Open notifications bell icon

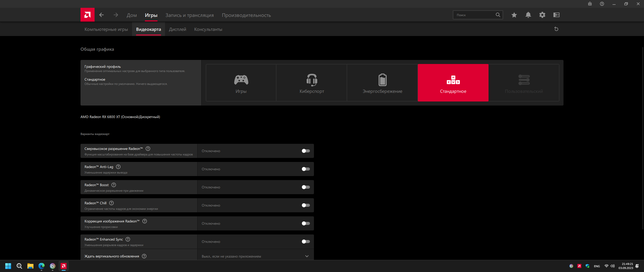[528, 15]
